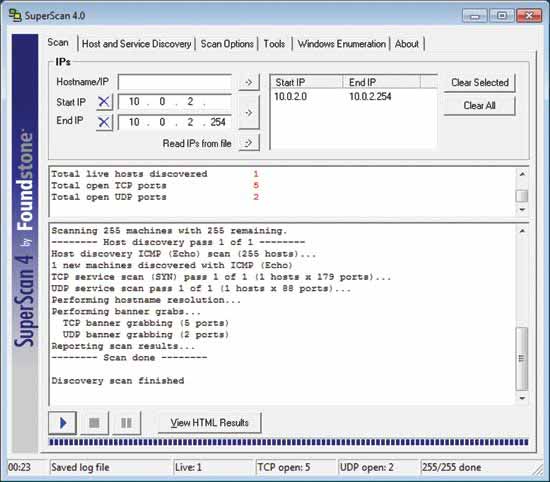Open the Host and Service Discovery tab
The height and width of the screenshot is (482, 550).
(x=136, y=44)
